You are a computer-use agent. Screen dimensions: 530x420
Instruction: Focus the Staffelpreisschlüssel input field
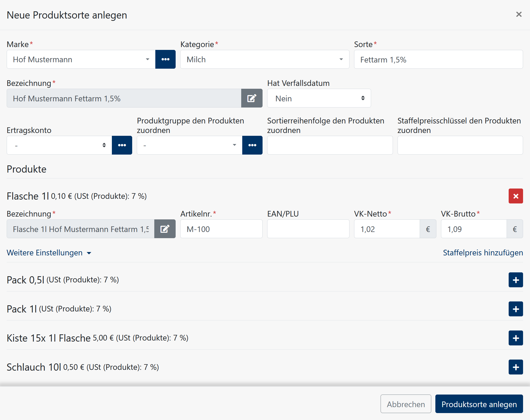click(460, 145)
